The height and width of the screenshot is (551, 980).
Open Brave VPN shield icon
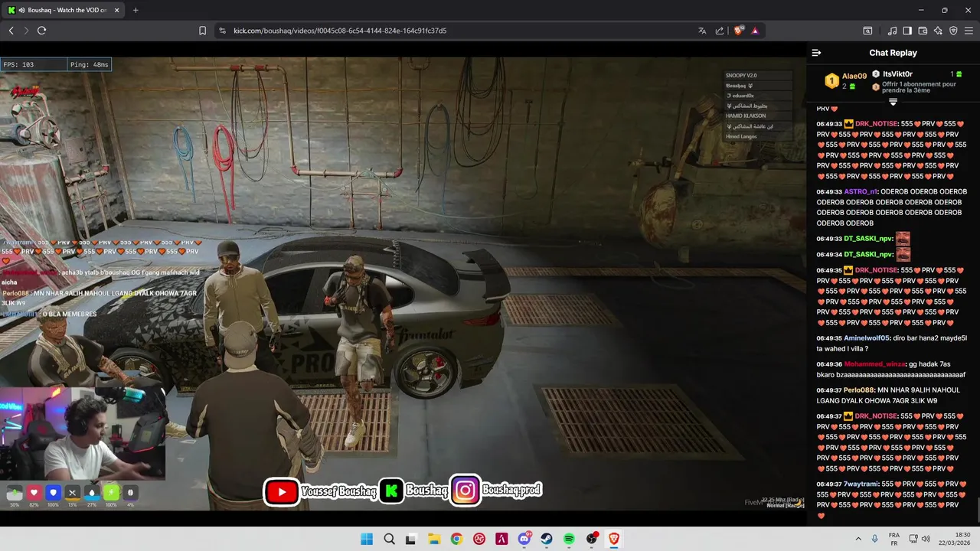click(x=953, y=31)
